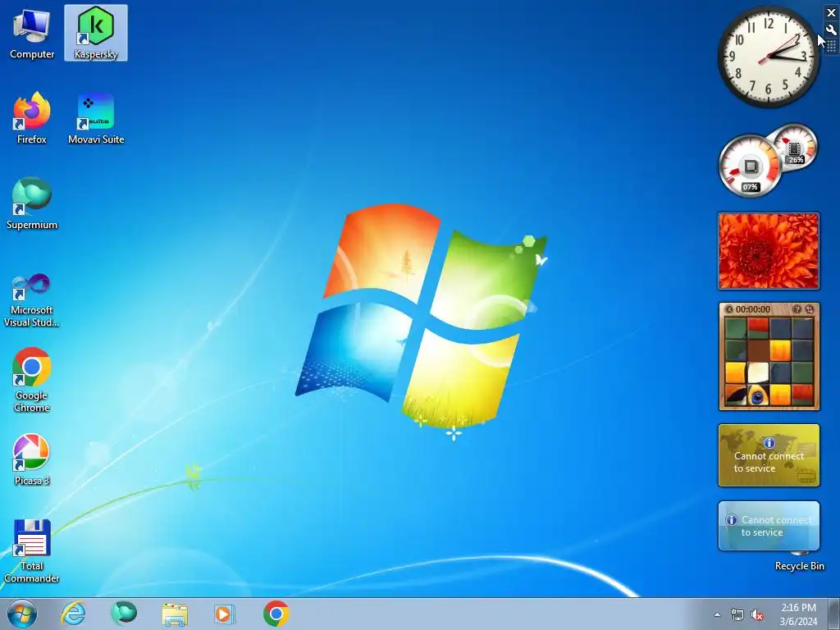Click the muted volume tray icon
The image size is (840, 630).
757,614
